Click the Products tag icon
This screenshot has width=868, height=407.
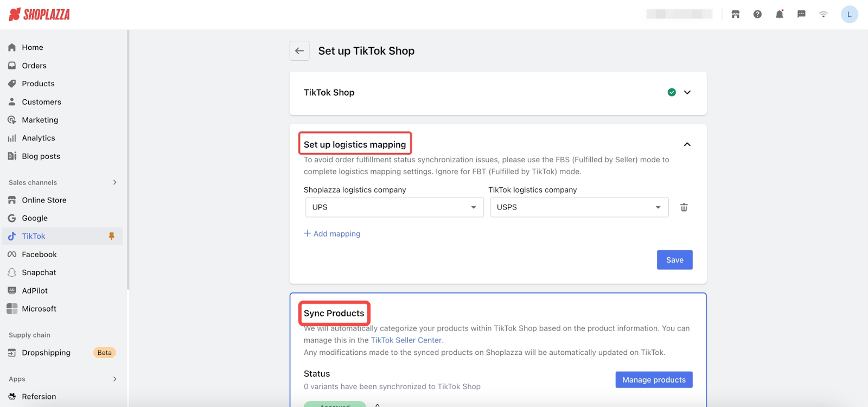click(12, 84)
